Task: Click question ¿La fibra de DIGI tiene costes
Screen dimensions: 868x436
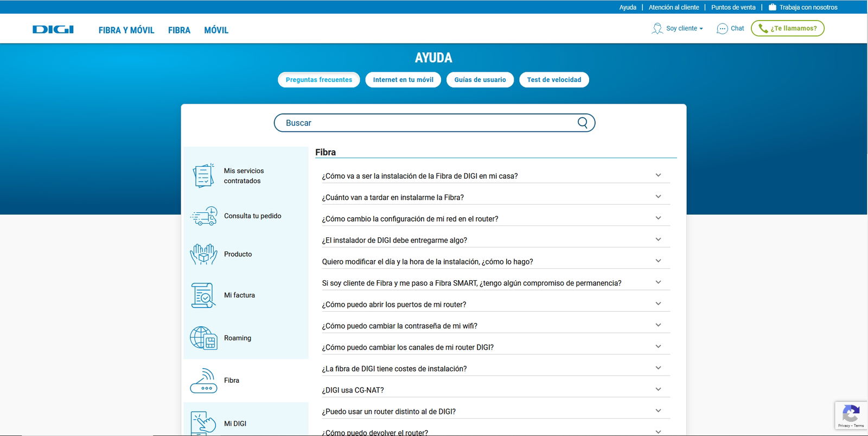Action: (x=394, y=369)
